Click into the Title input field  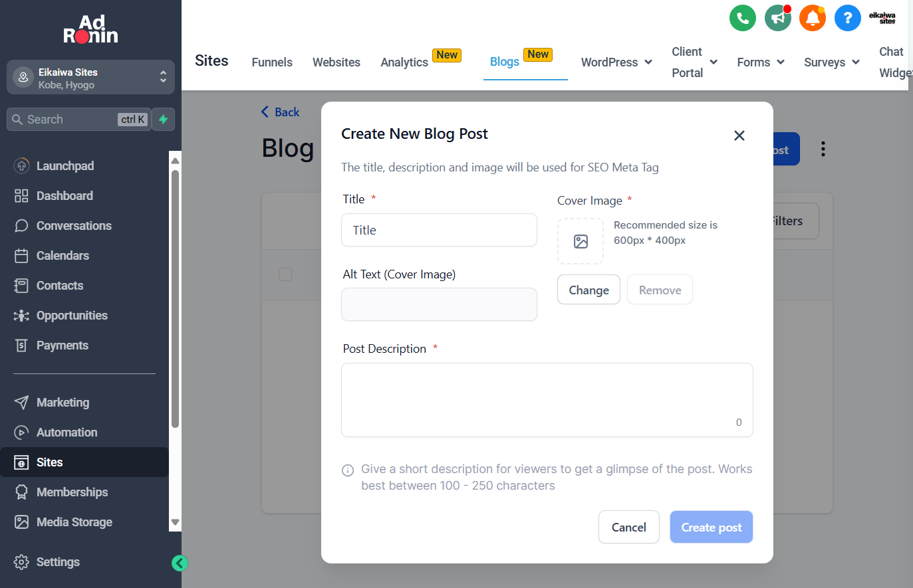click(x=439, y=231)
